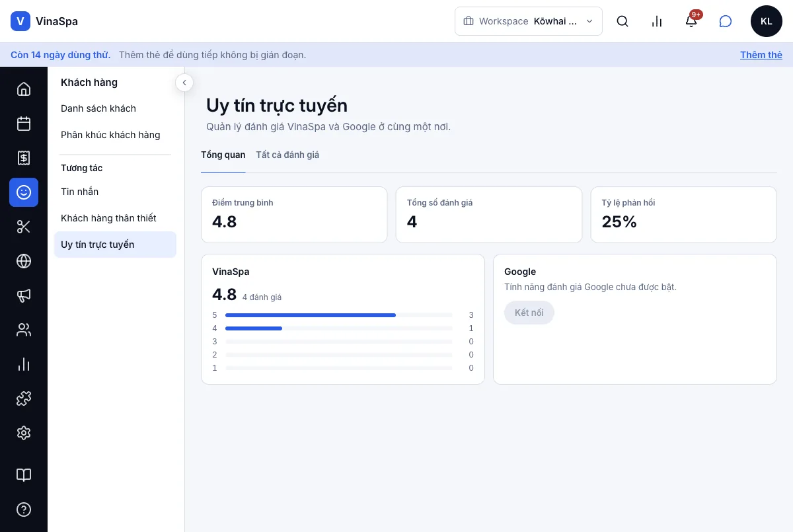This screenshot has width=793, height=532.
Task: Open the Home icon in sidebar
Action: tap(24, 89)
